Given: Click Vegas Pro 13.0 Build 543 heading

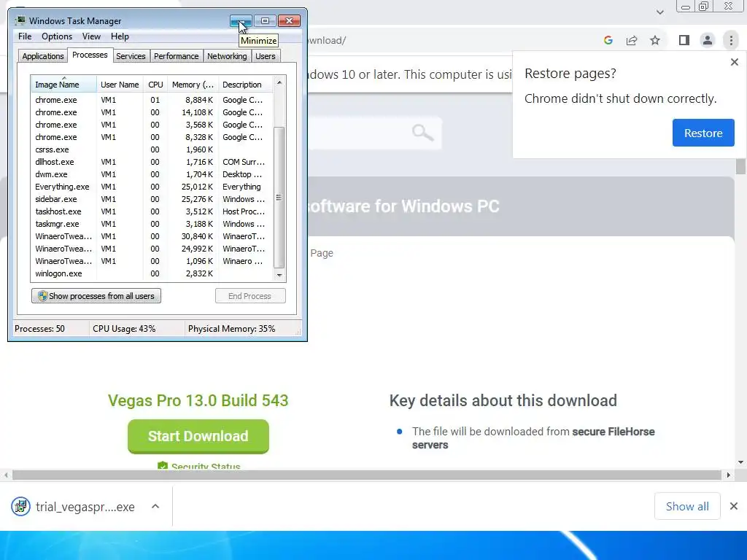Looking at the screenshot, I should click(198, 400).
